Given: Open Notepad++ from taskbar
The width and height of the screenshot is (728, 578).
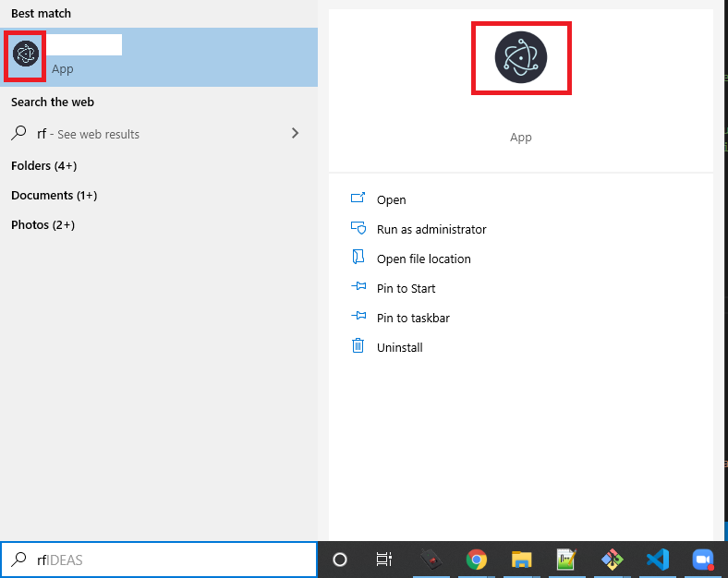Looking at the screenshot, I should pyautogui.click(x=566, y=560).
